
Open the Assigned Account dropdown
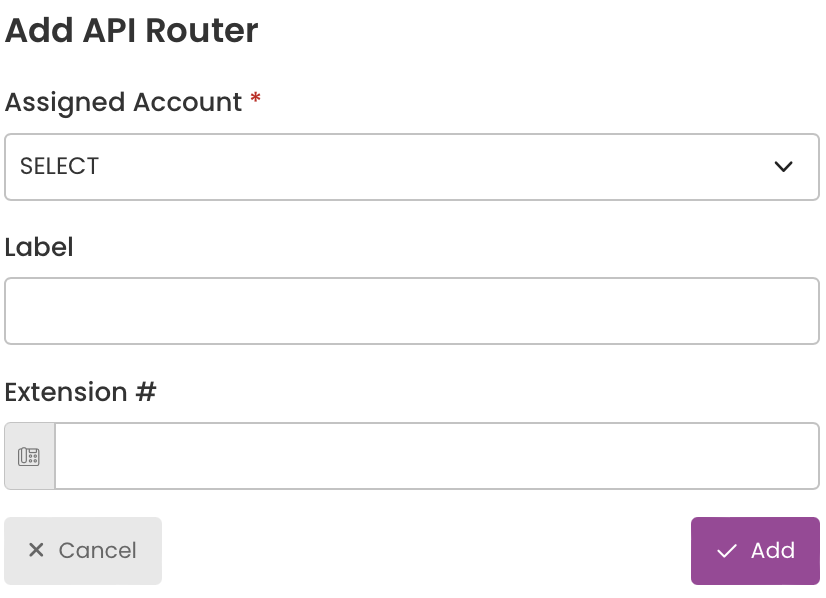coord(412,167)
